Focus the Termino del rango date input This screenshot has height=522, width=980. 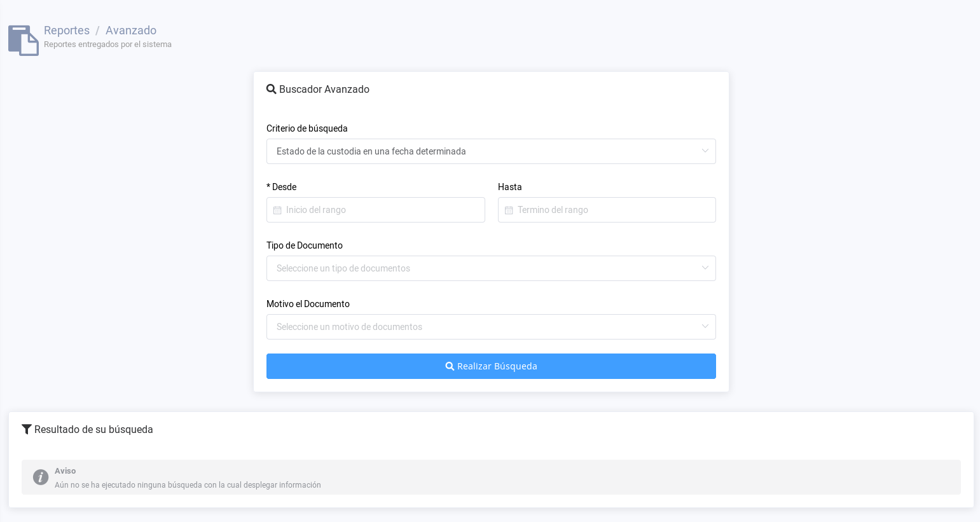613,210
